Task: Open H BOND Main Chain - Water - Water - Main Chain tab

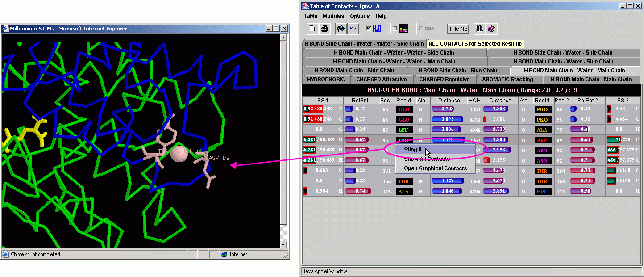Action: click(394, 62)
